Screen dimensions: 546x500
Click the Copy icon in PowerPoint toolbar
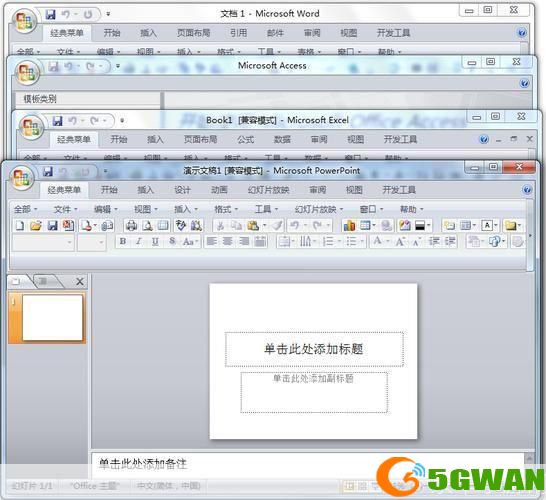coord(236,226)
